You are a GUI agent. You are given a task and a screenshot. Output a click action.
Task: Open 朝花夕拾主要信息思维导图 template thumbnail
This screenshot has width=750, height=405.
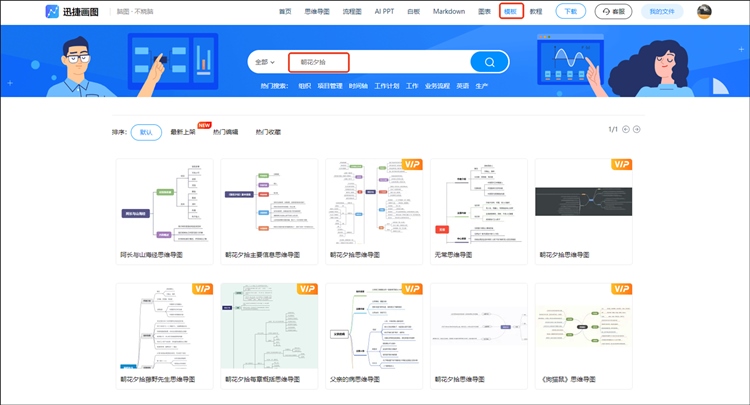269,202
